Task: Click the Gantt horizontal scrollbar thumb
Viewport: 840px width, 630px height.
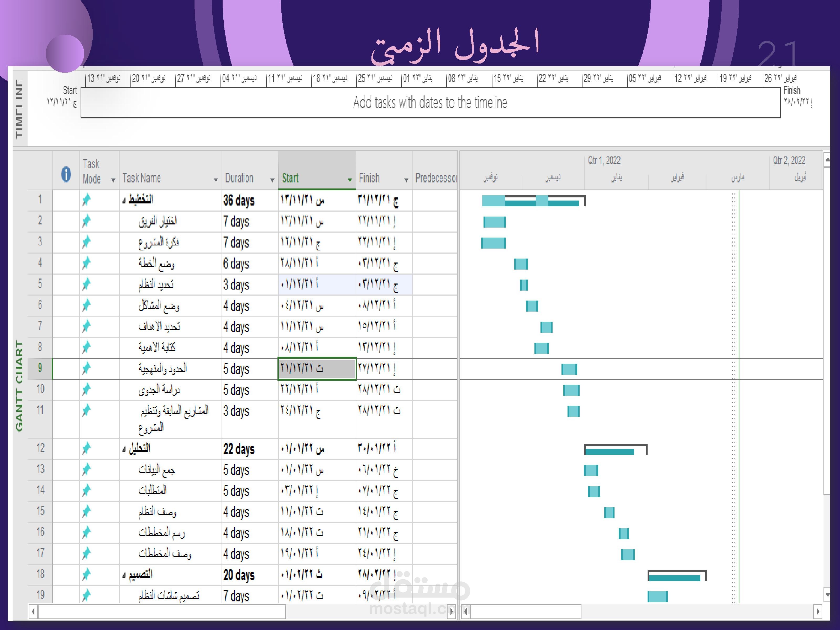Action: 526,612
